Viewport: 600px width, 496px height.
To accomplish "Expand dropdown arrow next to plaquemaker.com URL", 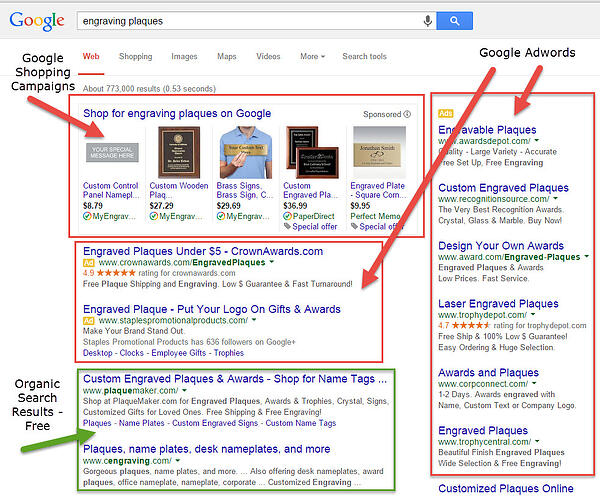I will coord(184,390).
